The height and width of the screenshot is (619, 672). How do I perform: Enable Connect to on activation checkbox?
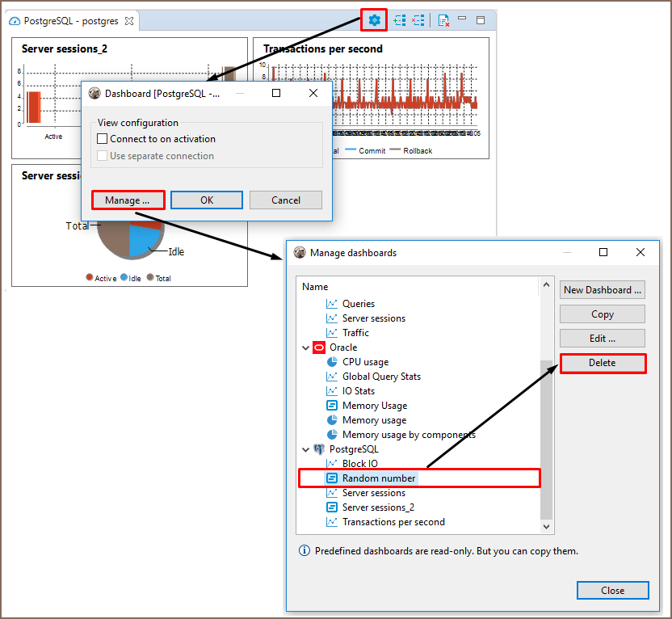point(103,139)
